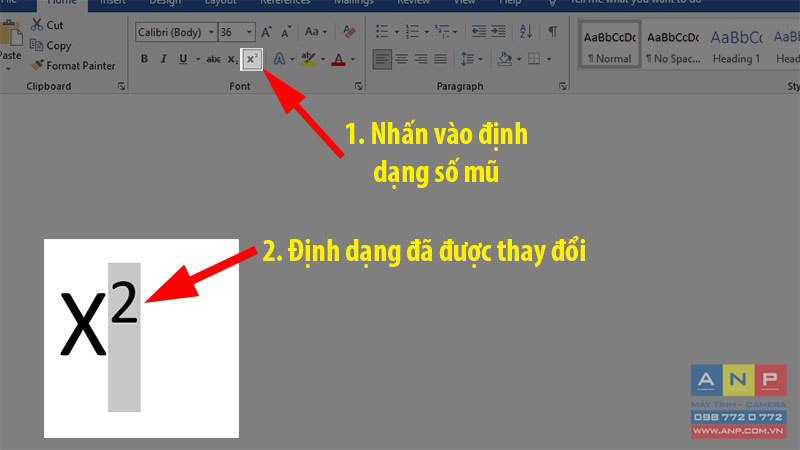800x450 pixels.
Task: Decrease font size with Shrink Font
Action: tap(286, 32)
